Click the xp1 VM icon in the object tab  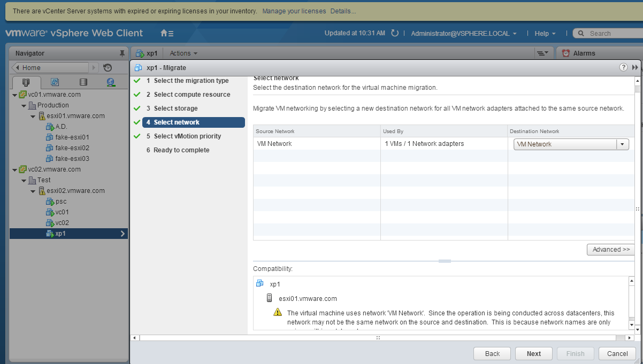[140, 53]
